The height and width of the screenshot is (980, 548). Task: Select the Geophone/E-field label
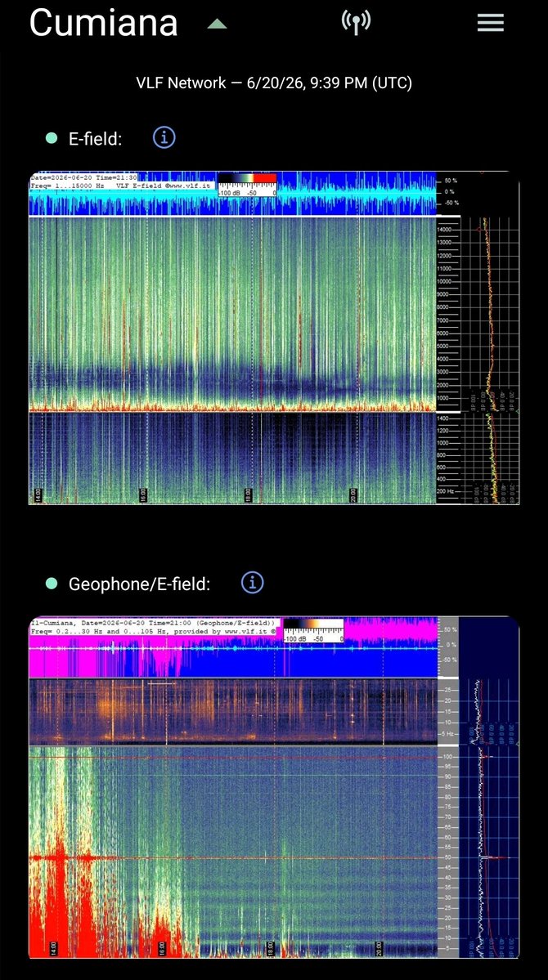pyautogui.click(x=140, y=584)
